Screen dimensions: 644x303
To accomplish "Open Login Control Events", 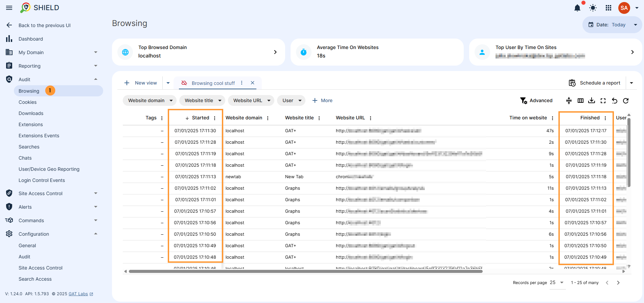I will [x=42, y=180].
